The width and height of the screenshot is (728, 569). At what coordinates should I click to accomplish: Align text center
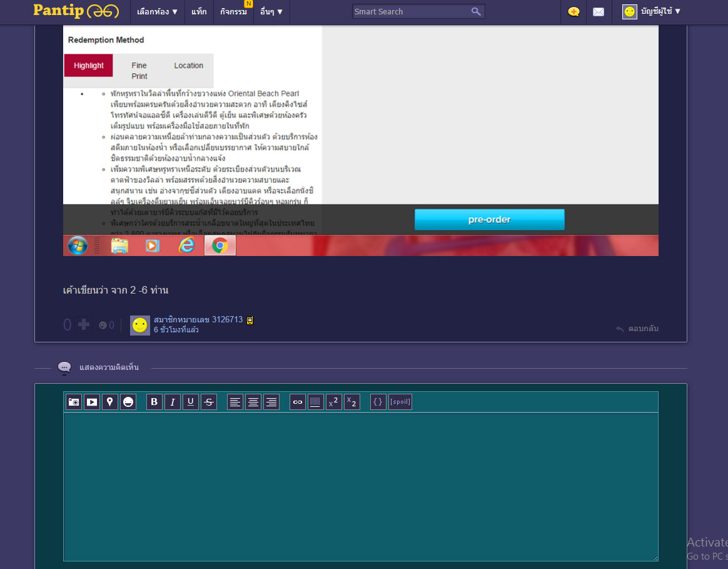pos(253,402)
